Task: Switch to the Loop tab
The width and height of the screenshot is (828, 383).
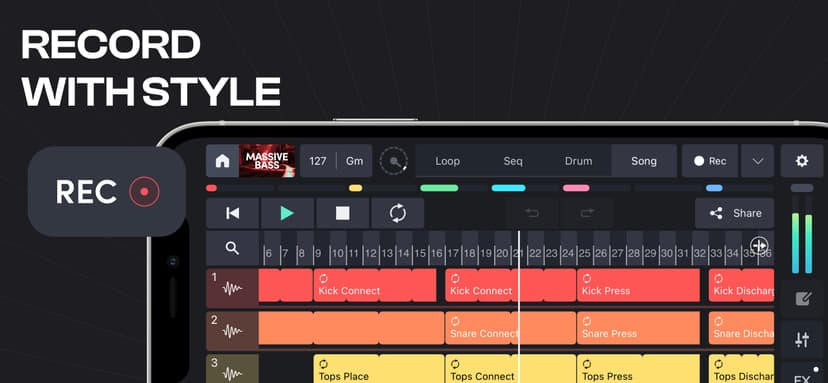Action: 447,161
